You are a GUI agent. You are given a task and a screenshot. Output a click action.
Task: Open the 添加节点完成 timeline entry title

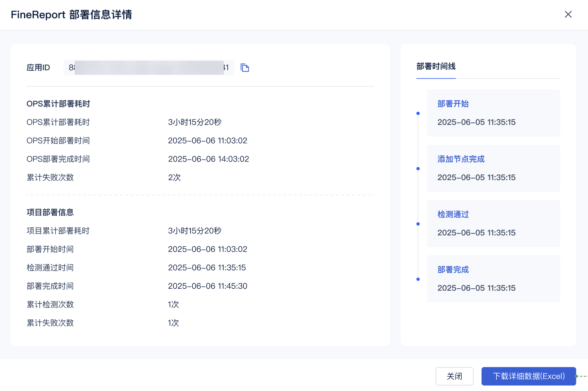[461, 159]
